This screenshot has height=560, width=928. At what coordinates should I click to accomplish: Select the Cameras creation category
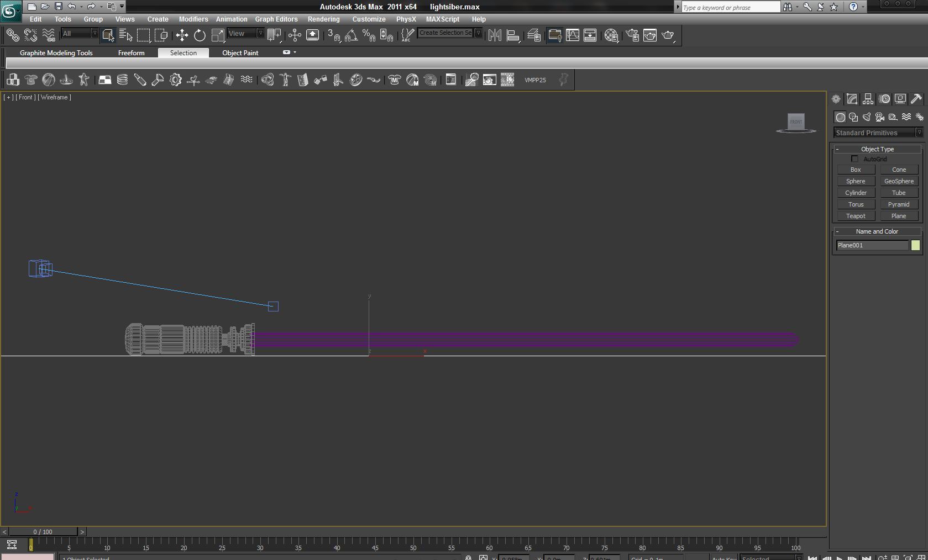pos(880,117)
